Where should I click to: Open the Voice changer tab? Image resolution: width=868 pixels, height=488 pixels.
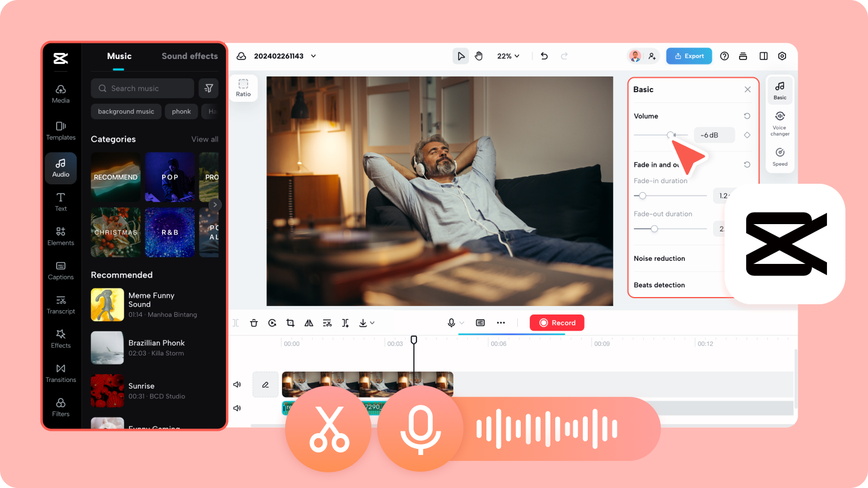tap(780, 122)
